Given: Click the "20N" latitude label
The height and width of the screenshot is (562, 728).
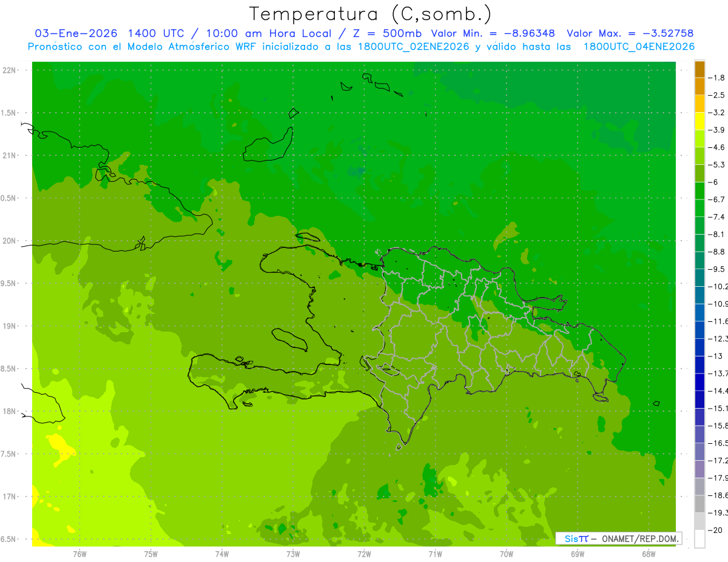Looking at the screenshot, I should (x=8, y=241).
